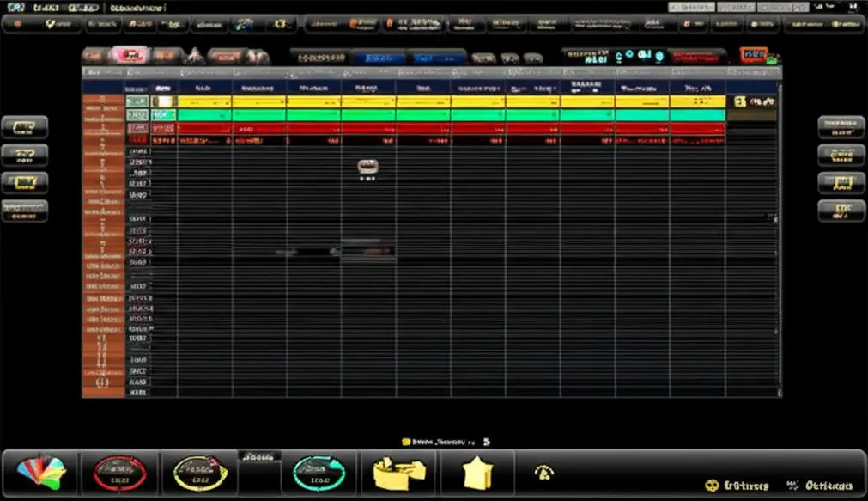Click the small white marker icon inside the grid
Viewport: 868px width, 501px height.
[367, 166]
